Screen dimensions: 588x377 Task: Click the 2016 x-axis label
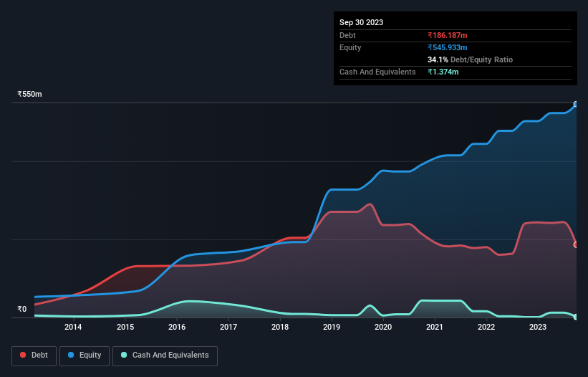point(177,327)
